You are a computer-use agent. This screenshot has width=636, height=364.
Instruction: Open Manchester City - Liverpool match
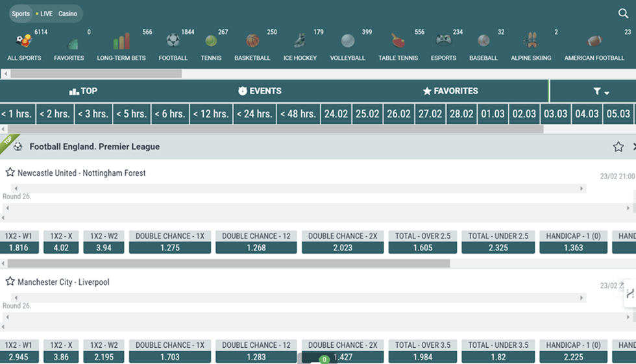[x=64, y=282]
